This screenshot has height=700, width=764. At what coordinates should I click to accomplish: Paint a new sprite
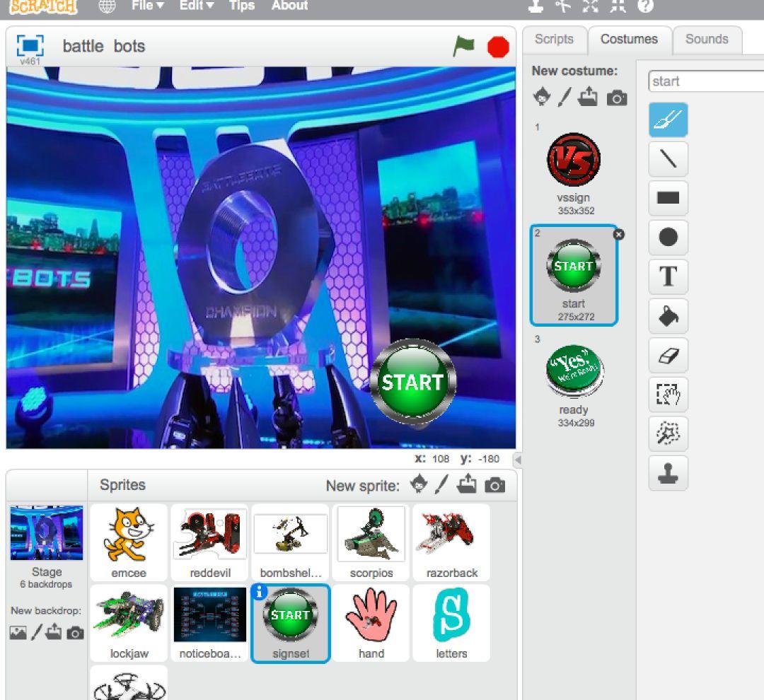pos(441,484)
